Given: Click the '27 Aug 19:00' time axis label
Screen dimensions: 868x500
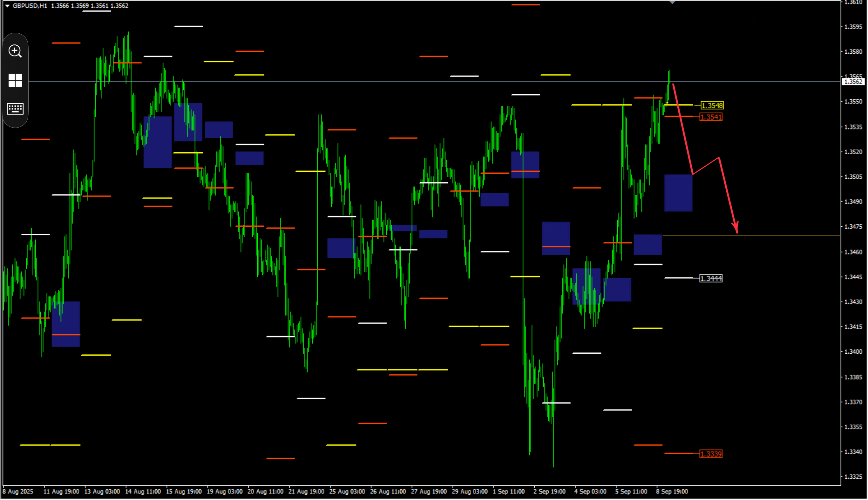Looking at the screenshot, I should (x=429, y=491).
